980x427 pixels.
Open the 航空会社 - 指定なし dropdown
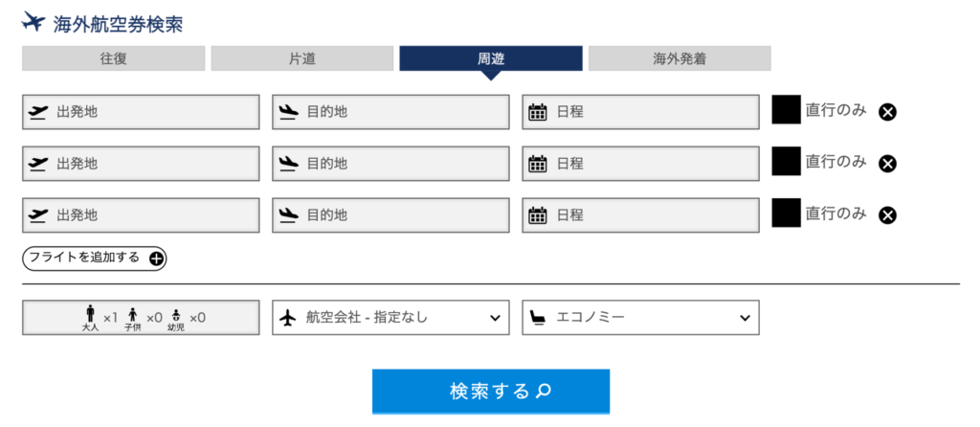point(390,318)
